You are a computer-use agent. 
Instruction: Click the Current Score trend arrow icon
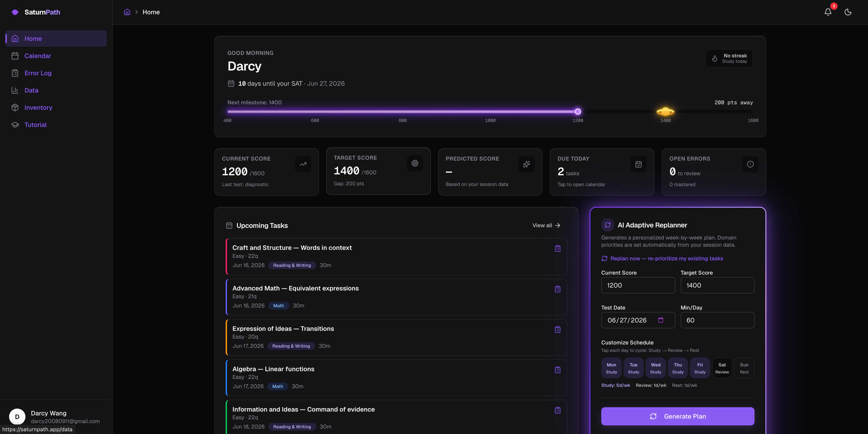pos(303,164)
